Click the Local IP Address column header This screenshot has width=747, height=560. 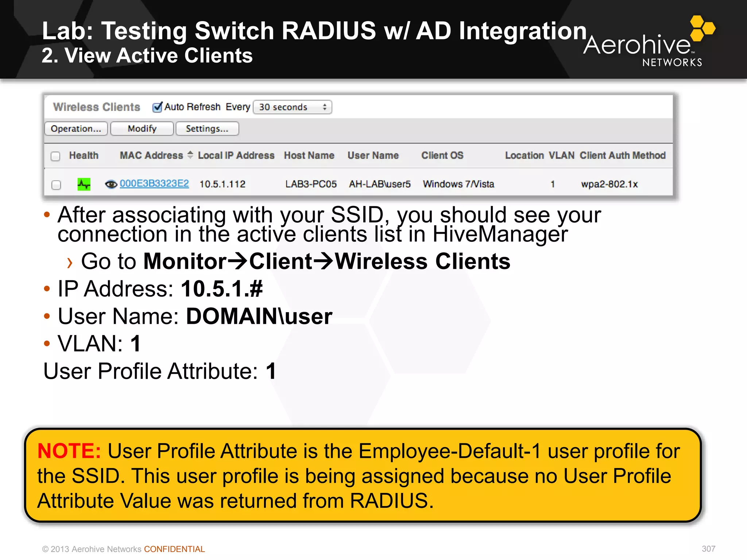236,155
